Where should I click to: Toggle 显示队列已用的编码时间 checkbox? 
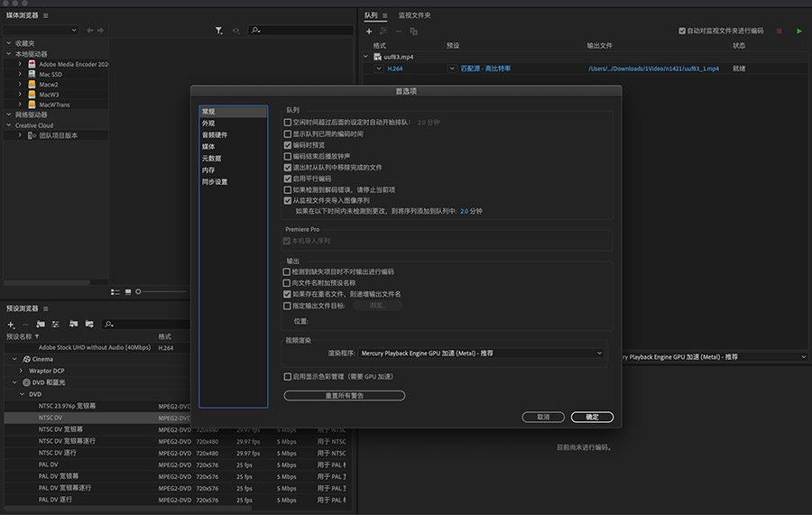tap(288, 134)
